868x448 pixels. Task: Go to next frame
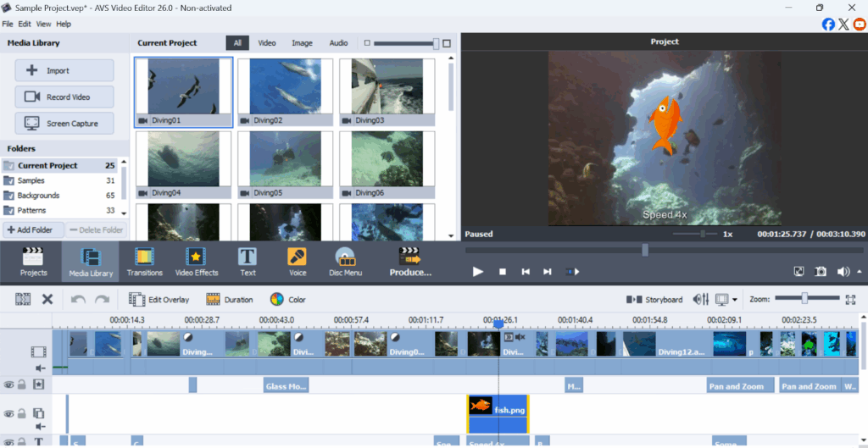[548, 272]
